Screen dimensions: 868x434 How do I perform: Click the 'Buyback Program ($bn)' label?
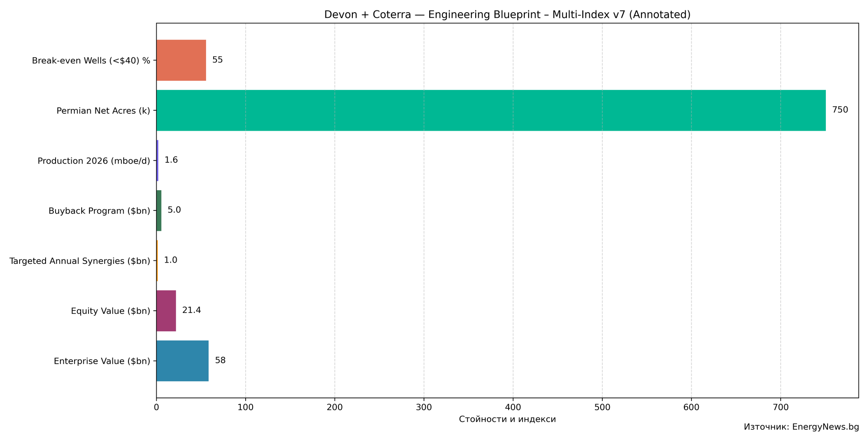99,211
